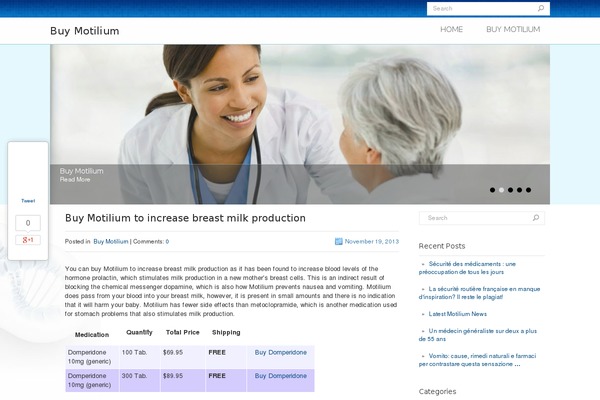Click the calendar icon beside November 19, 2013
The width and height of the screenshot is (600, 400).
point(338,241)
